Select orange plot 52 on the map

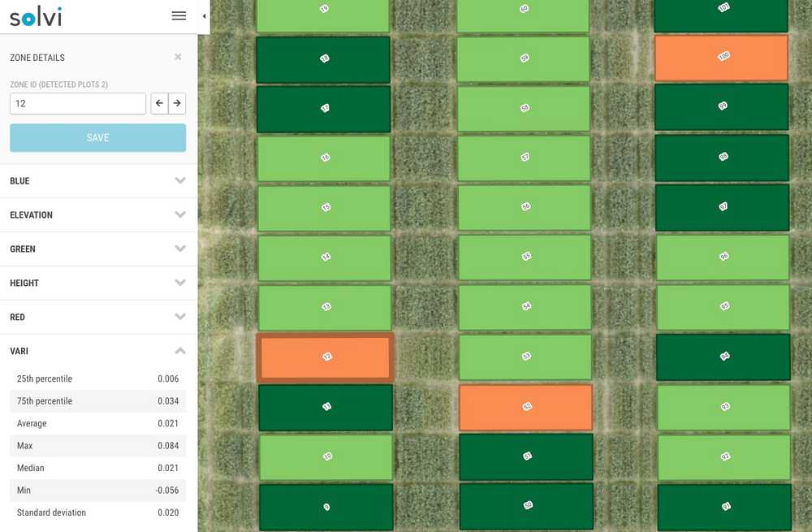[x=525, y=407]
